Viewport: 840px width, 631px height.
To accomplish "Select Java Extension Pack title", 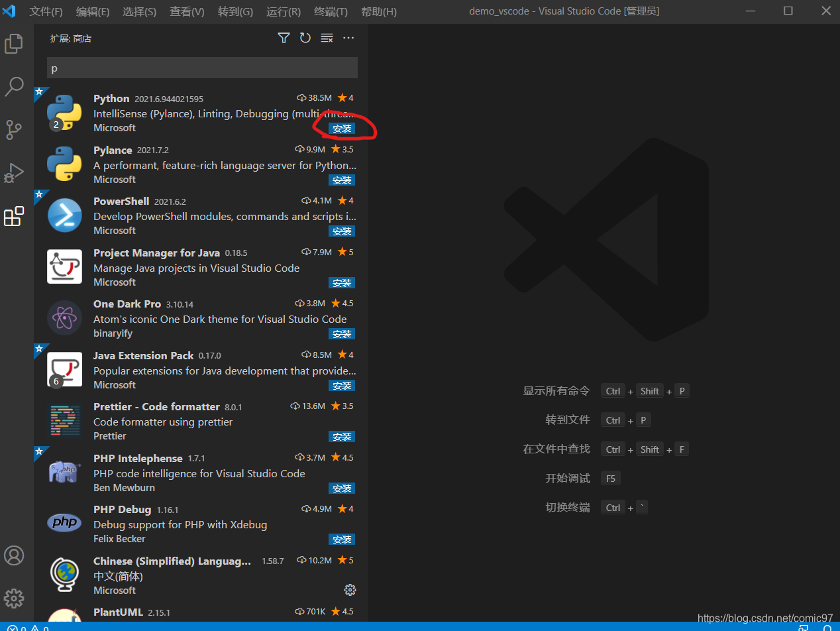I will point(144,355).
